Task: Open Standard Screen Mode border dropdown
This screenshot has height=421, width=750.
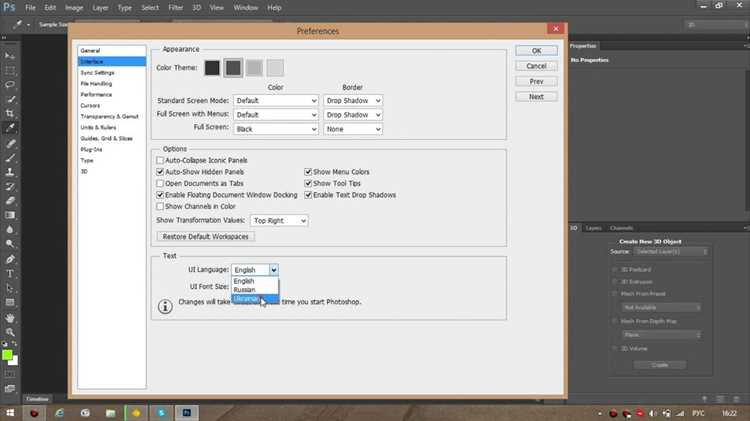Action: click(353, 100)
